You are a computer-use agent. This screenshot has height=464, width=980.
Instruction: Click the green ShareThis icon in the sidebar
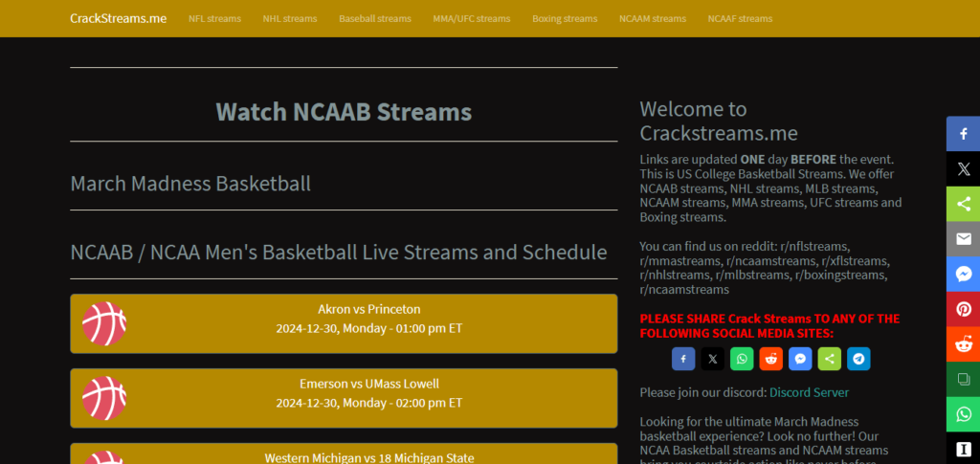point(963,204)
